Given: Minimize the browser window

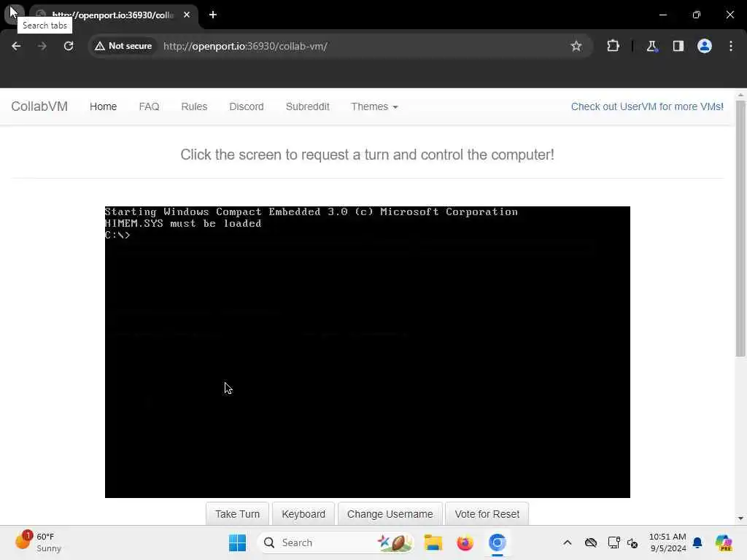Looking at the screenshot, I should [662, 15].
